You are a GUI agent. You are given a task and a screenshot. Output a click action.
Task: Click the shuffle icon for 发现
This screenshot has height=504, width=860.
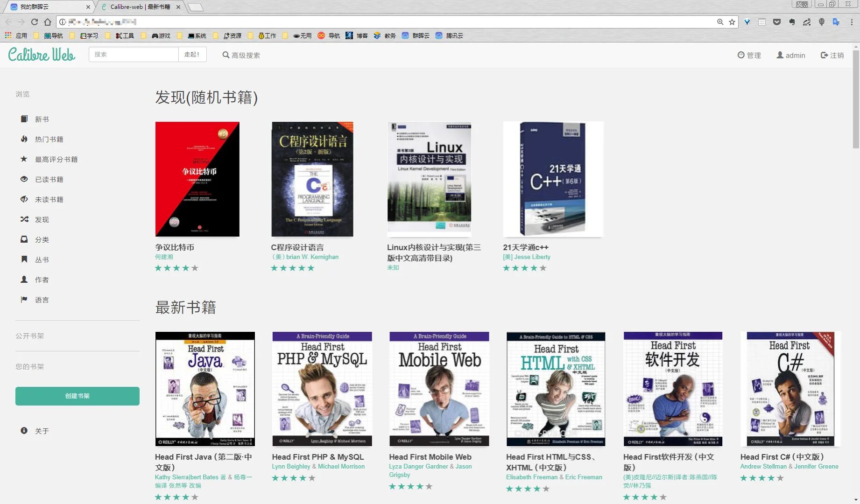coord(24,219)
